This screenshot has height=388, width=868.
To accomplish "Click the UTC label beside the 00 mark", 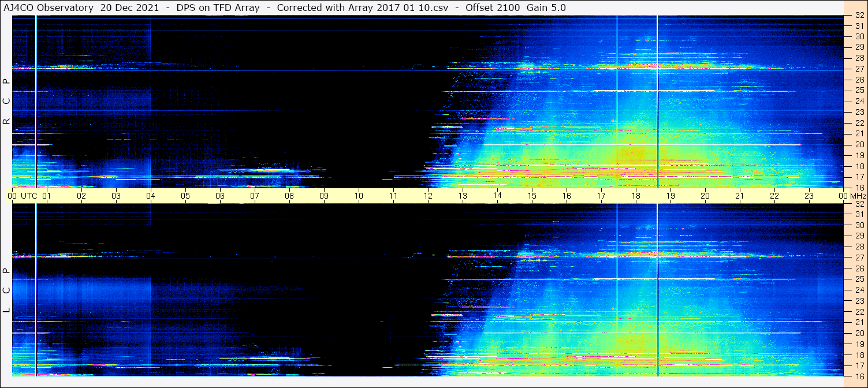I will click(x=29, y=196).
